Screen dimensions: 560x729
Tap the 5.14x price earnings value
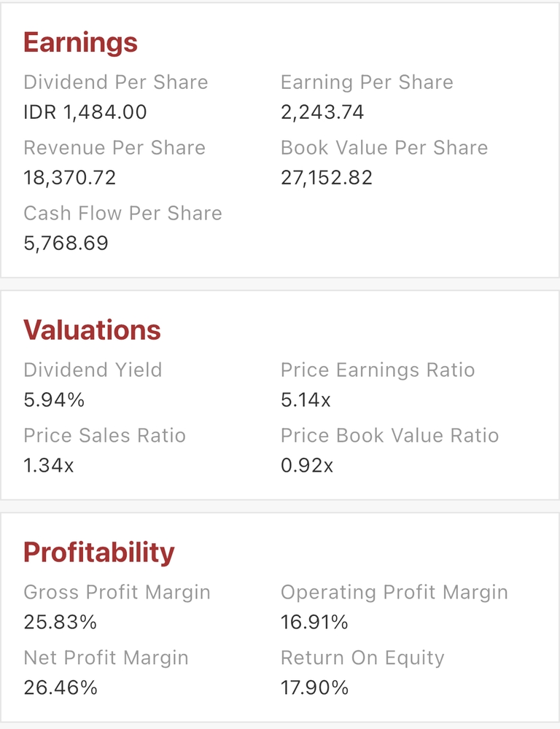[306, 400]
